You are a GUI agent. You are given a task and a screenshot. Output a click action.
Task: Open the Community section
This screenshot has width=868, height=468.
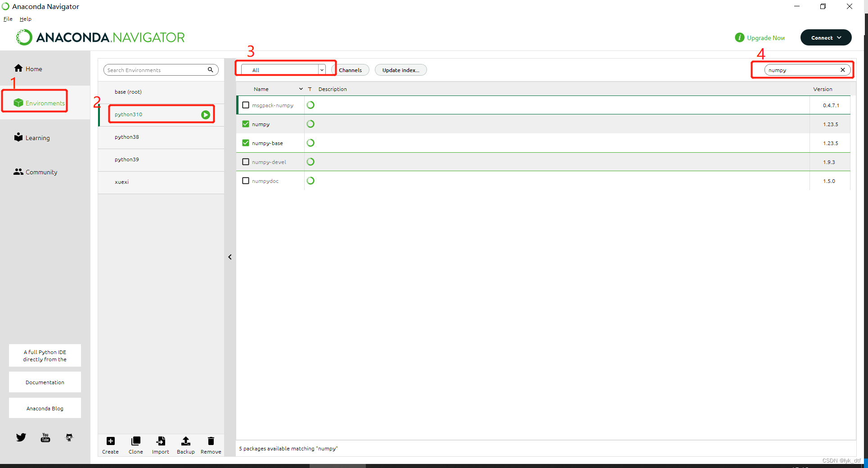point(36,172)
